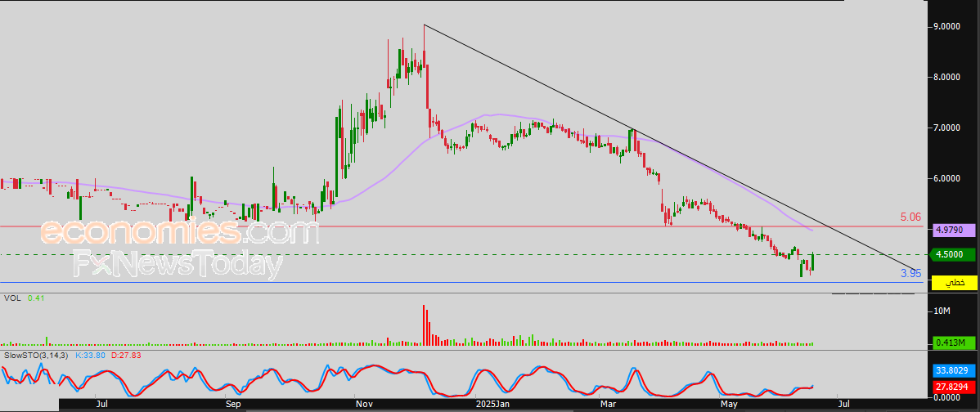Click the VOL indicator label
Image resolution: width=980 pixels, height=412 pixels.
(x=12, y=298)
